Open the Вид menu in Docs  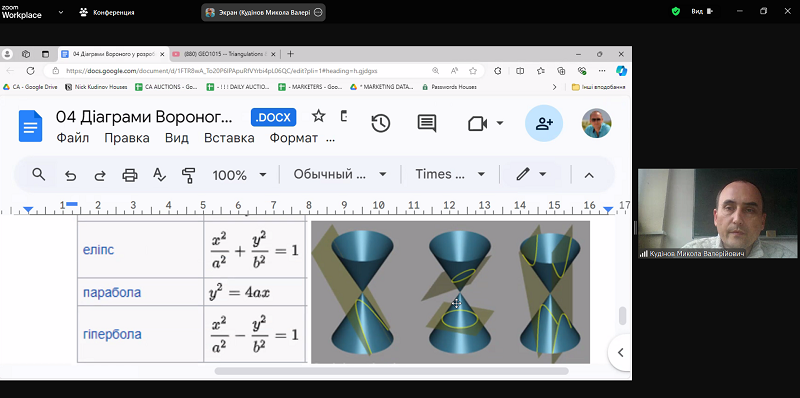pos(177,138)
